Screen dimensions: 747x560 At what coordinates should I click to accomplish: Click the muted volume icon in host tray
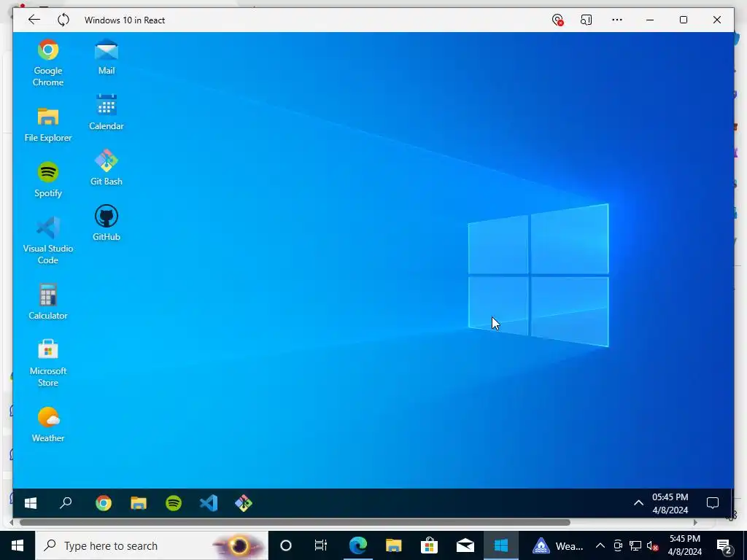click(x=653, y=545)
